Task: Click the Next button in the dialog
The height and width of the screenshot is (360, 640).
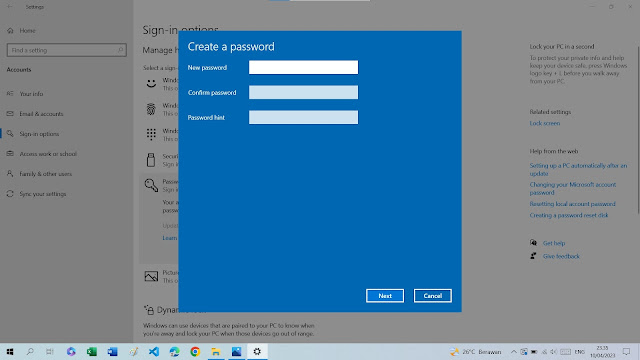Action: pos(384,296)
